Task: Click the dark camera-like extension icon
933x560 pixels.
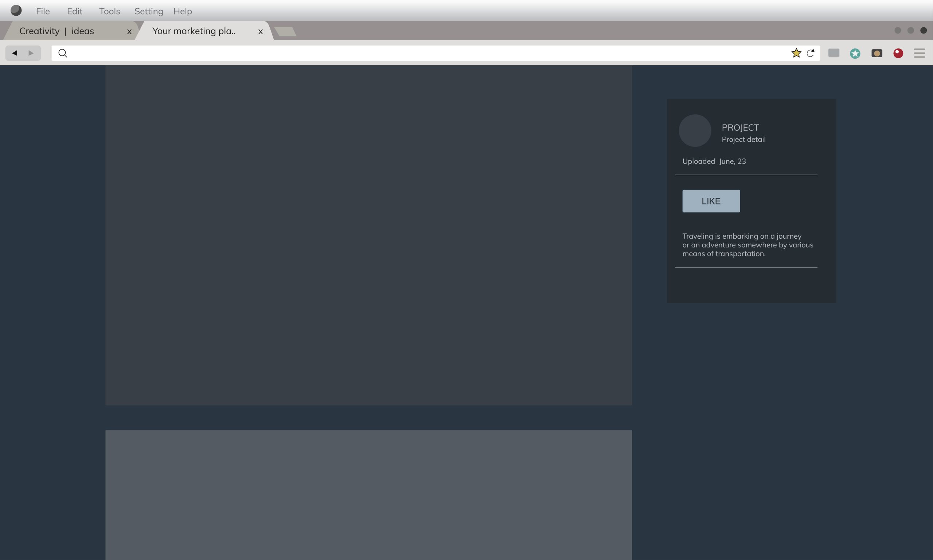Action: (x=877, y=53)
